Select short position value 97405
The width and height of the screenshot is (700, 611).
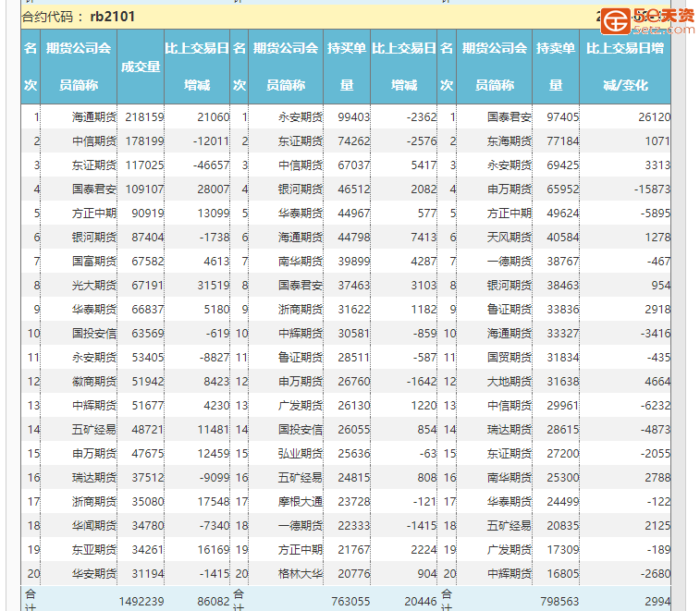[563, 117]
